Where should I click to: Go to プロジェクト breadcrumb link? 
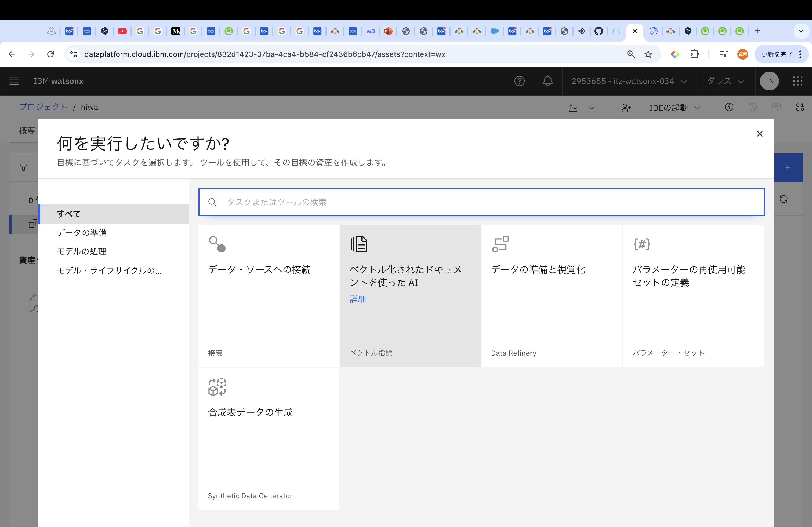click(x=43, y=107)
